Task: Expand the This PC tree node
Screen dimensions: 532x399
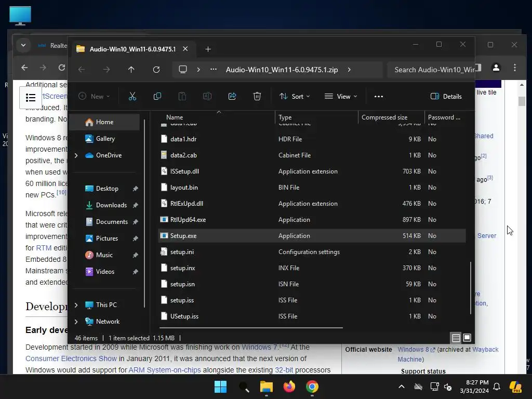Action: 76,305
